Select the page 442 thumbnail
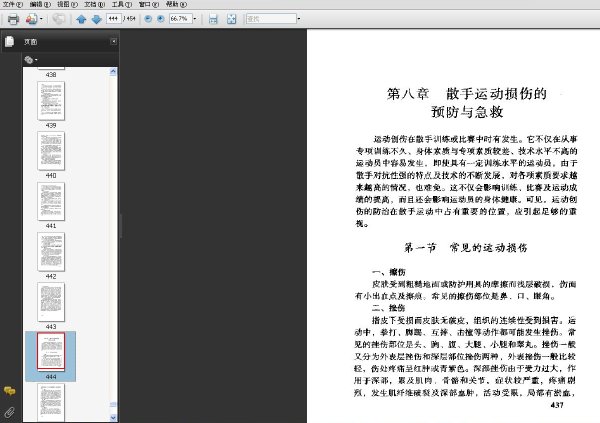Screen dimensions: 600x423 pyautogui.click(x=51, y=252)
